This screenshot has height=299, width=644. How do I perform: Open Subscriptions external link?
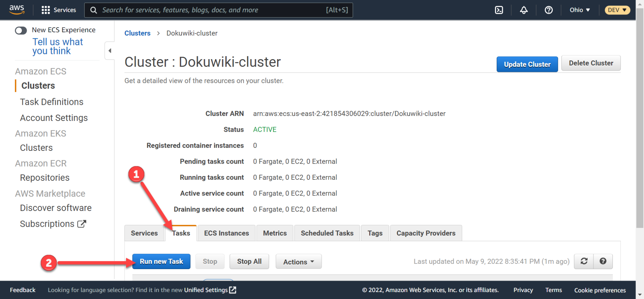tap(53, 224)
